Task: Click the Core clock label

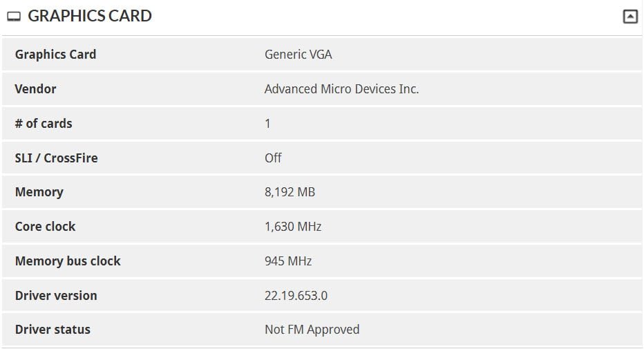Action: (45, 226)
